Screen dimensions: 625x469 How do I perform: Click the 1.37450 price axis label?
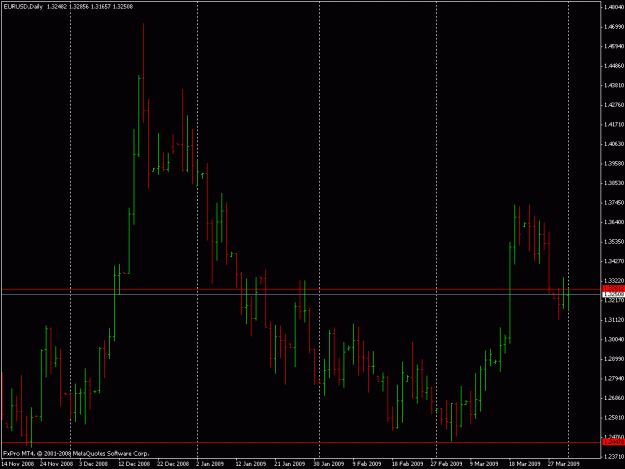pyautogui.click(x=614, y=202)
